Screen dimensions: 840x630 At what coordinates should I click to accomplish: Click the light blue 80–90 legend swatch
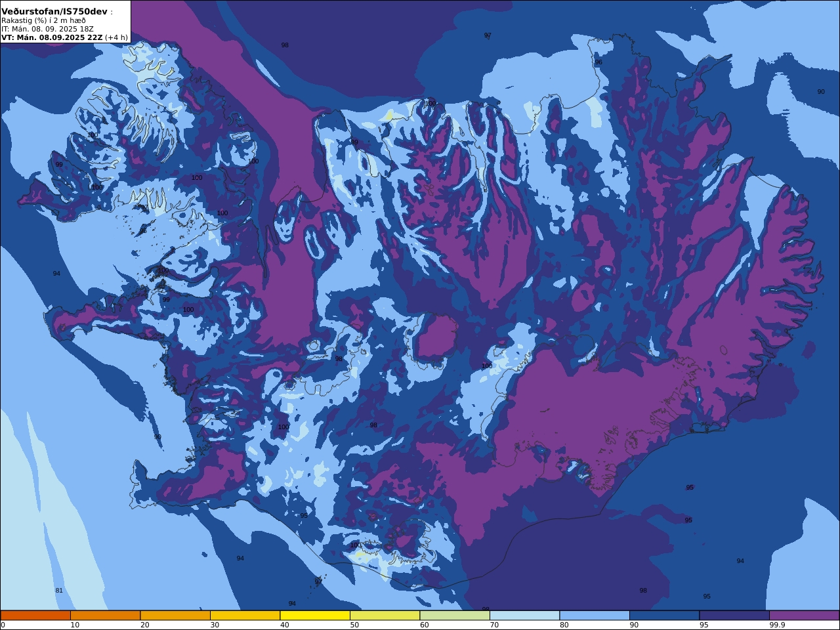point(595,616)
